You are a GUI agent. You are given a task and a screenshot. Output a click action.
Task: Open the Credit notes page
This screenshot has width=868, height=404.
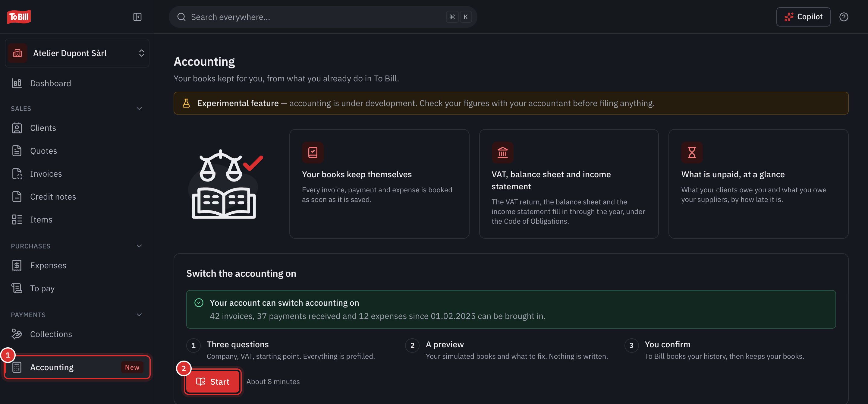(77, 197)
